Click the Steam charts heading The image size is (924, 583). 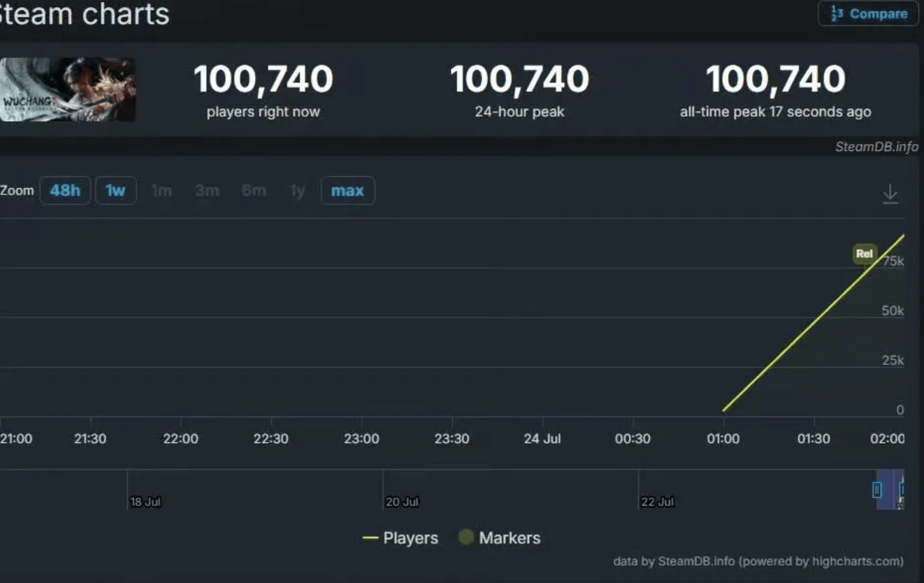coord(85,14)
